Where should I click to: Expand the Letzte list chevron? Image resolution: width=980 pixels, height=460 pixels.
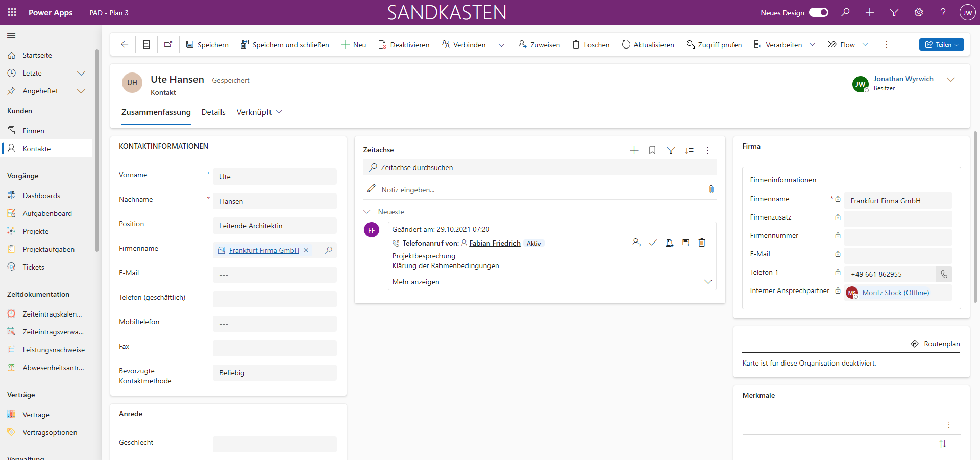(x=81, y=73)
